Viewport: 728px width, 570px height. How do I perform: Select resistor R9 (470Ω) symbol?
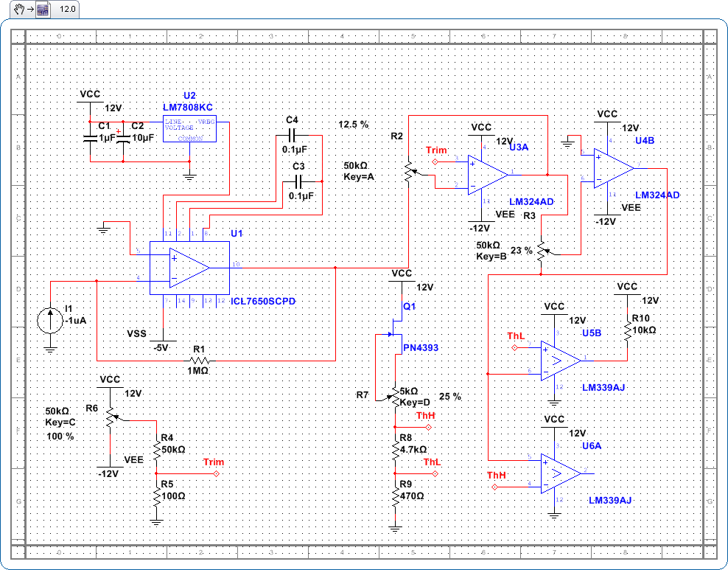395,496
